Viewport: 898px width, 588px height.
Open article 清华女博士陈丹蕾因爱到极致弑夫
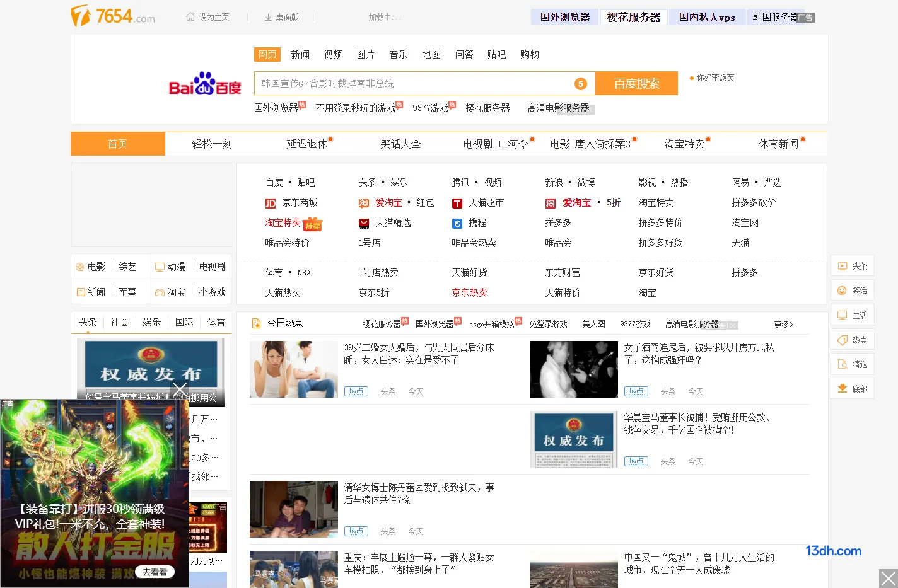[x=419, y=493]
